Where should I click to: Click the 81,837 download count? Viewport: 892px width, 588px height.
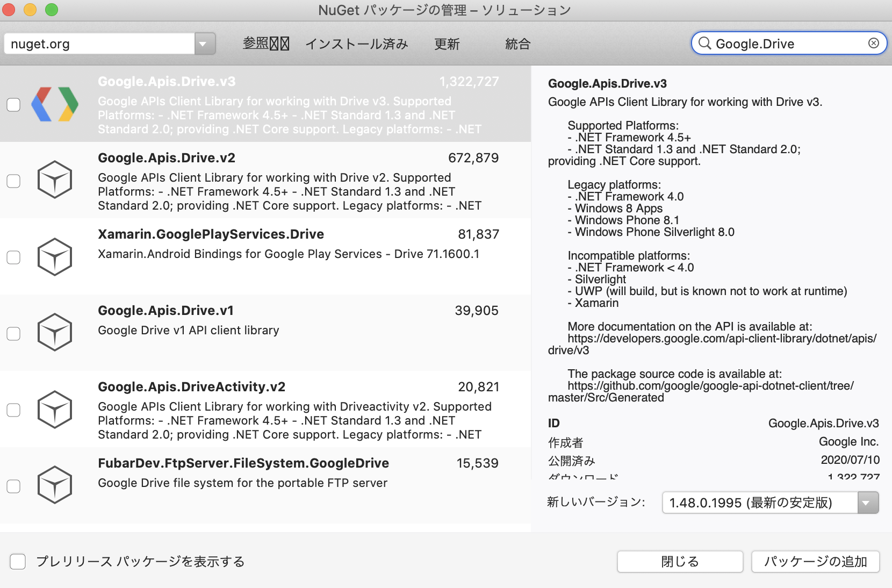tap(478, 234)
